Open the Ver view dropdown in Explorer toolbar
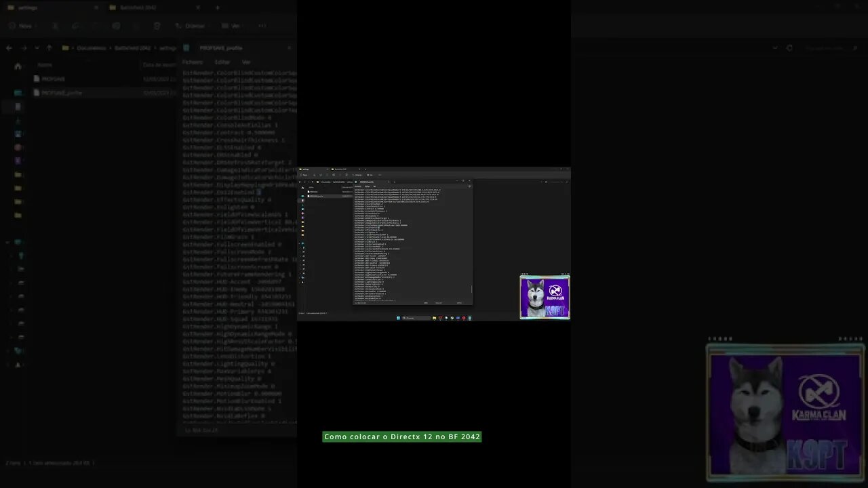868x488 pixels. point(233,26)
